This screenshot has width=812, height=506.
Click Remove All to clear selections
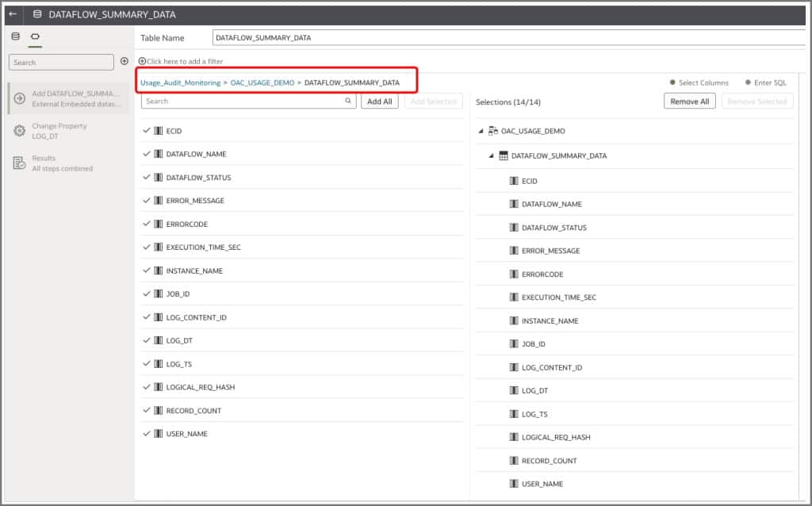(690, 101)
